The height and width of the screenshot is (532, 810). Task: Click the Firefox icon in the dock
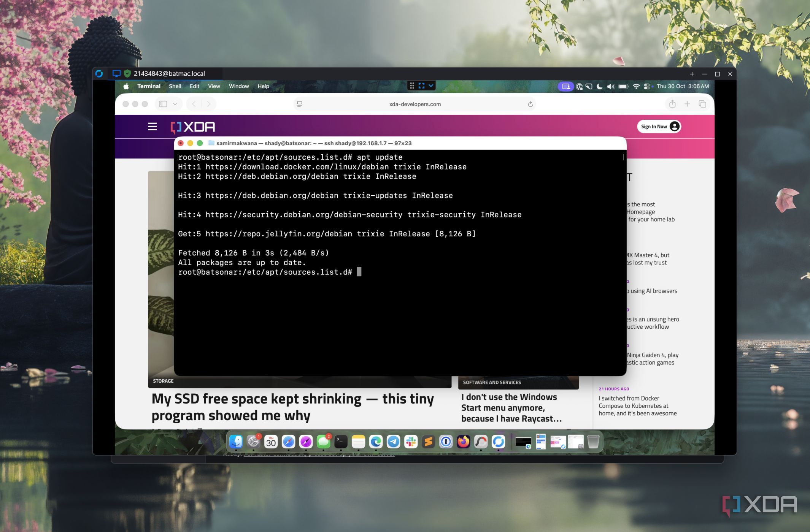(463, 442)
